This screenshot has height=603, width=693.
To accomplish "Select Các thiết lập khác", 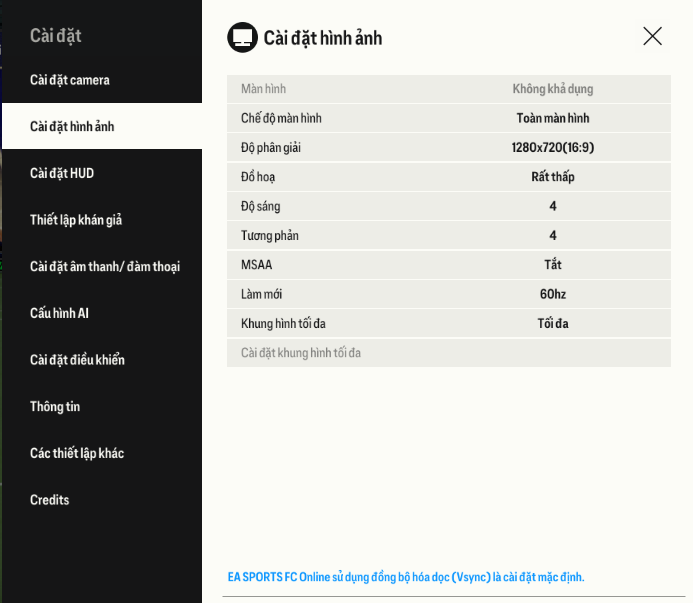I will point(77,453).
